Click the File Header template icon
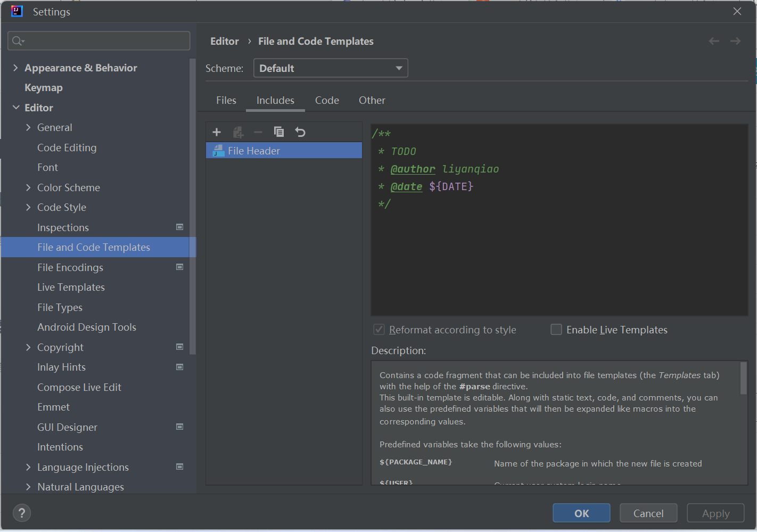 tap(219, 151)
